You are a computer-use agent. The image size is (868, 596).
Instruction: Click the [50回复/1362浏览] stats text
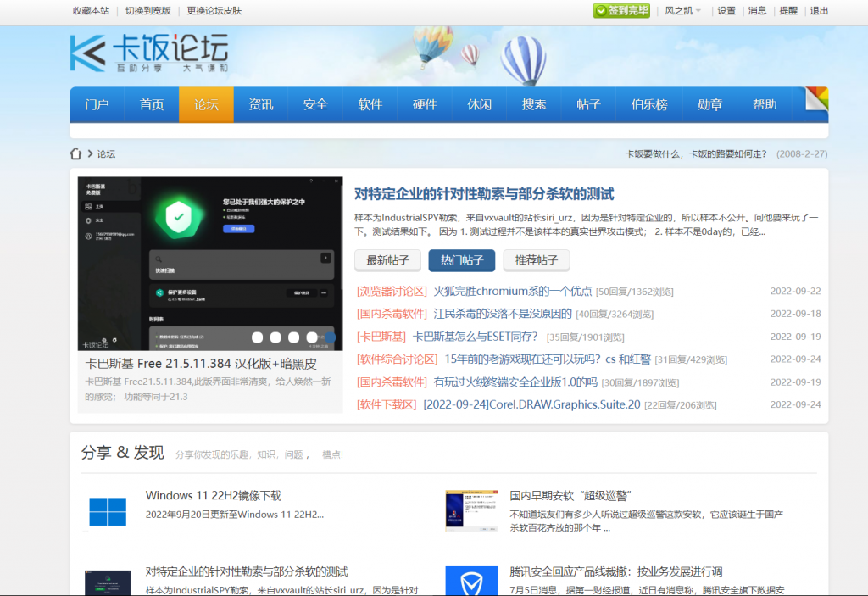click(x=634, y=292)
